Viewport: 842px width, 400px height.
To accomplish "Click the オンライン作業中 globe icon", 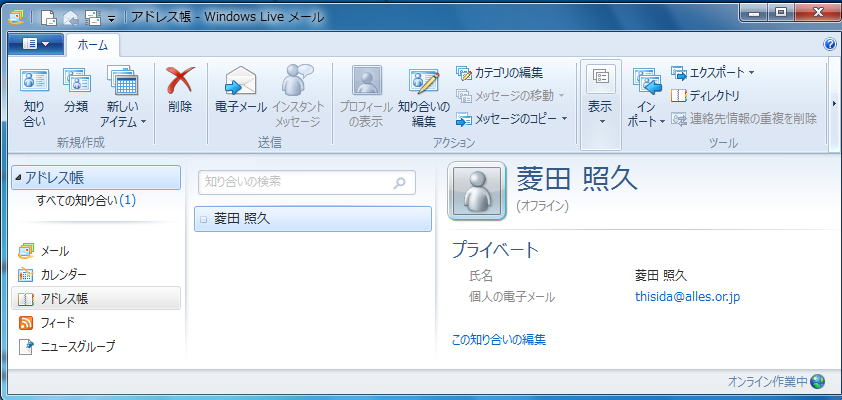I will (818, 381).
